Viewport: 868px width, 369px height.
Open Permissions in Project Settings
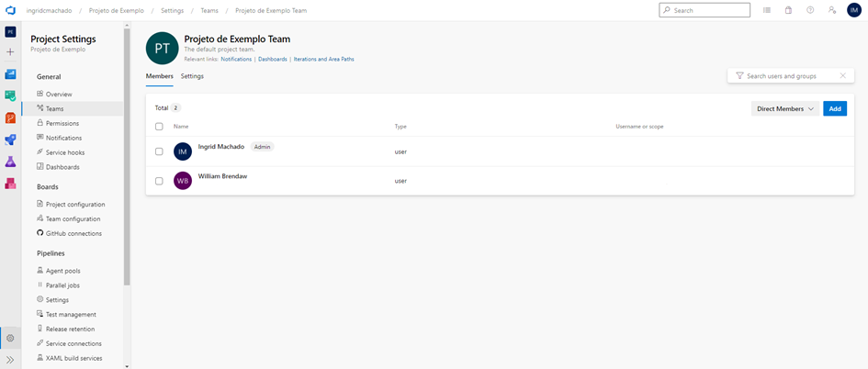pos(62,123)
